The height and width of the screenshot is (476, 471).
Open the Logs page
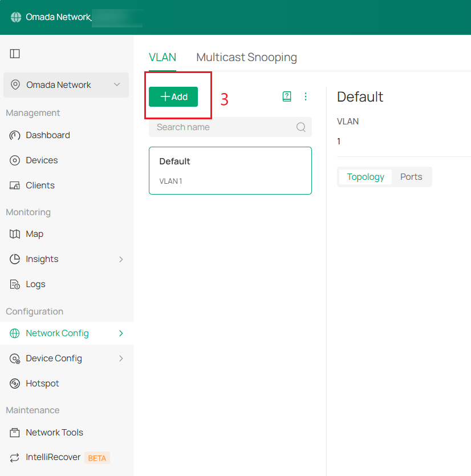tap(35, 284)
